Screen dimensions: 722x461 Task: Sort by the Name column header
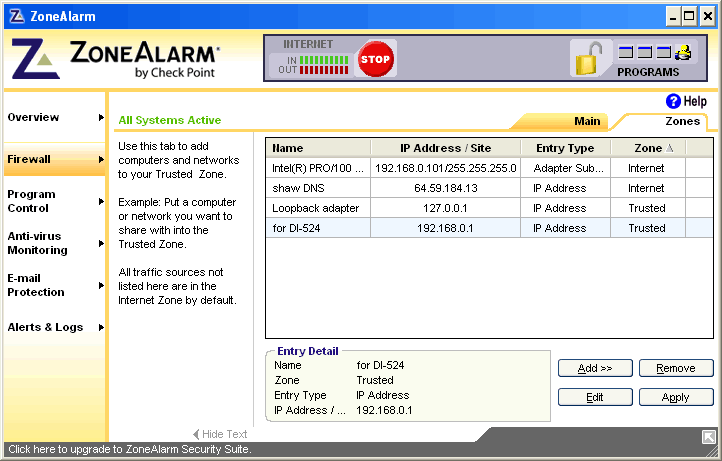[x=318, y=148]
